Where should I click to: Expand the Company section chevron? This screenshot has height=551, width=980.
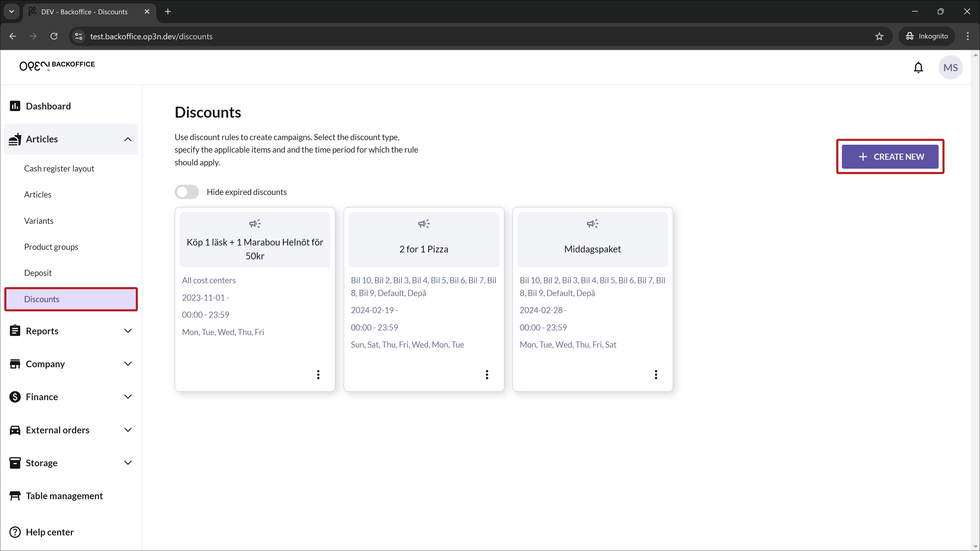pyautogui.click(x=128, y=364)
